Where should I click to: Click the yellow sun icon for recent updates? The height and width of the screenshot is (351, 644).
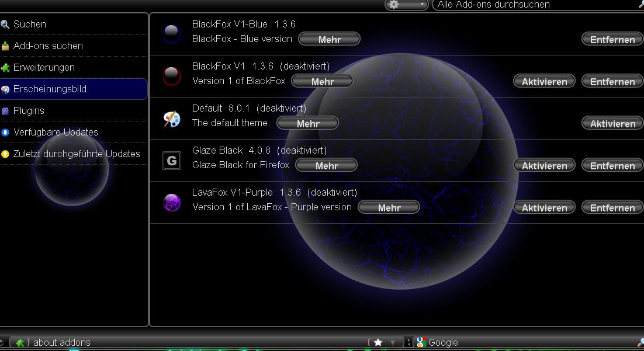pyautogui.click(x=5, y=154)
